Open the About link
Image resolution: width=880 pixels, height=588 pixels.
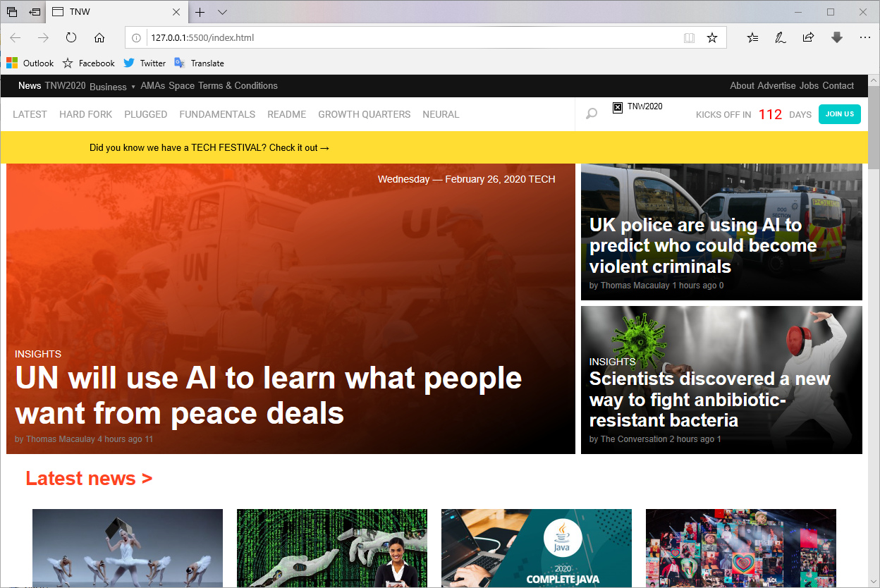pyautogui.click(x=742, y=86)
